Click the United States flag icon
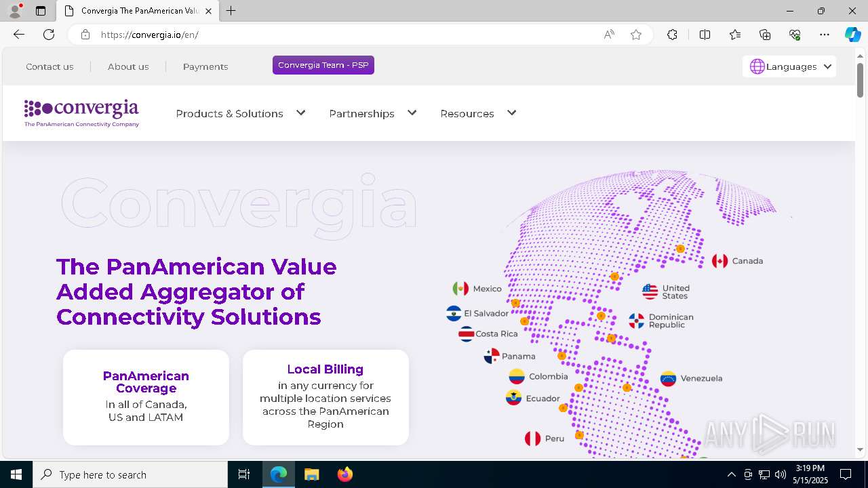This screenshot has height=488, width=868. pos(650,292)
